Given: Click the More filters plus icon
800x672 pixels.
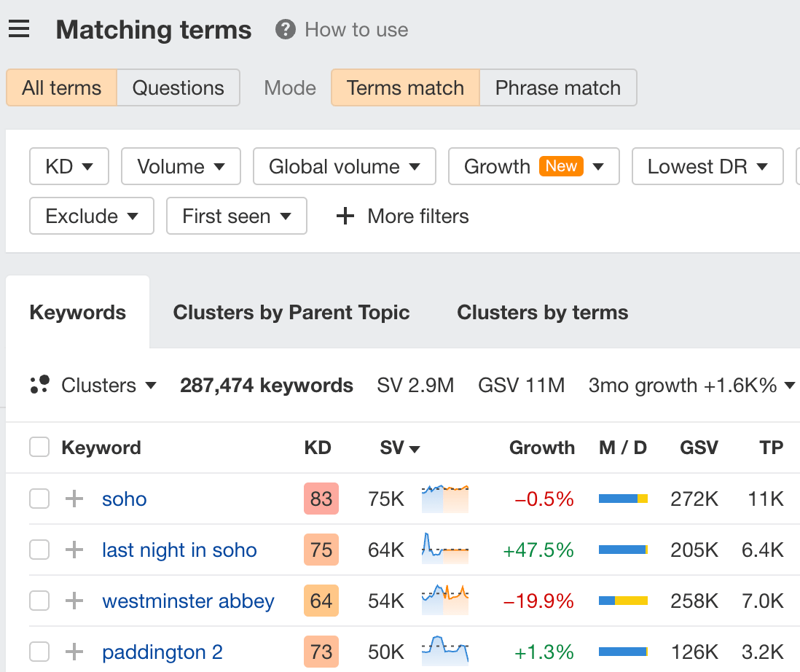Looking at the screenshot, I should (344, 216).
